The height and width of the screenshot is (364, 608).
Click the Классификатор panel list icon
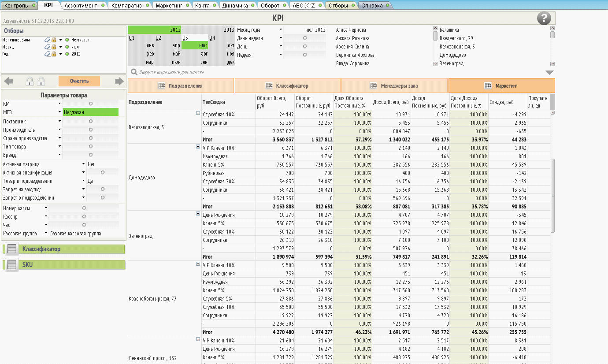click(12, 249)
